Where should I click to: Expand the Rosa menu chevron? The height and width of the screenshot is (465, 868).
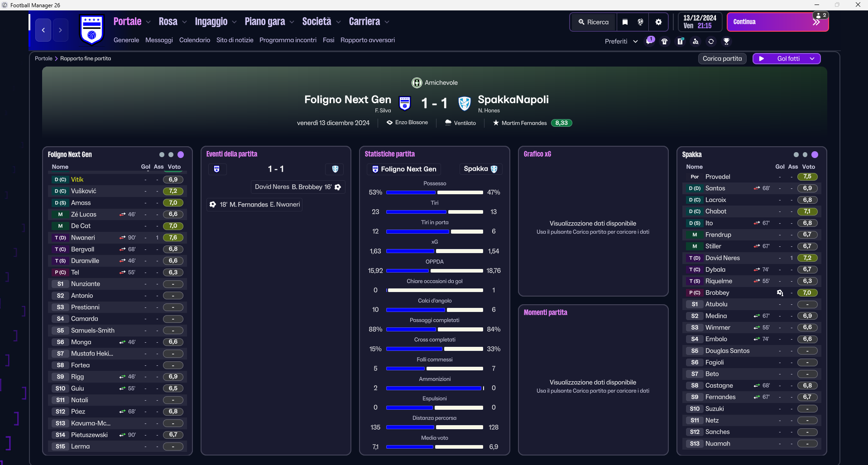coord(184,22)
